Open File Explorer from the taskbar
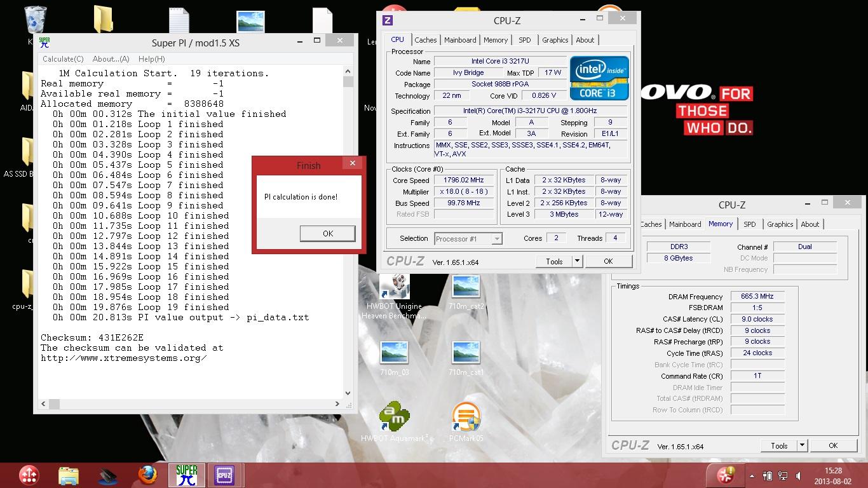This screenshot has width=868, height=488. tap(69, 475)
